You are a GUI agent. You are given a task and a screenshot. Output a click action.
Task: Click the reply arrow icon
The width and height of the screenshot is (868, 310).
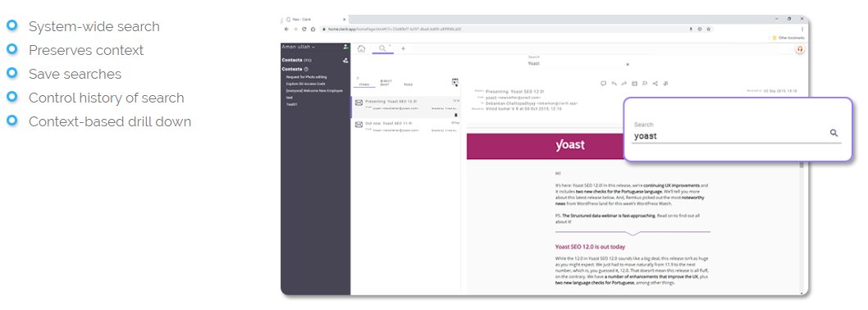tap(614, 84)
